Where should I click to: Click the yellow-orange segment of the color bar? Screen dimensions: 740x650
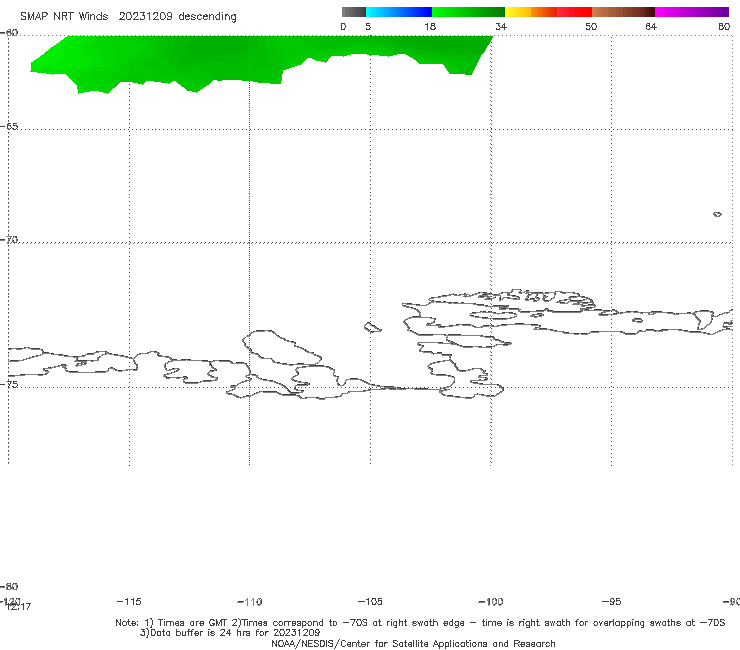[x=531, y=12]
